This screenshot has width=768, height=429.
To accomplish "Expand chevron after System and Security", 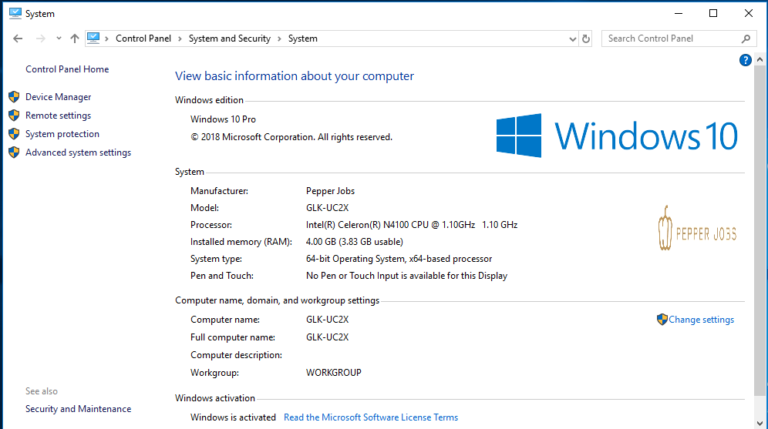I will tap(279, 39).
